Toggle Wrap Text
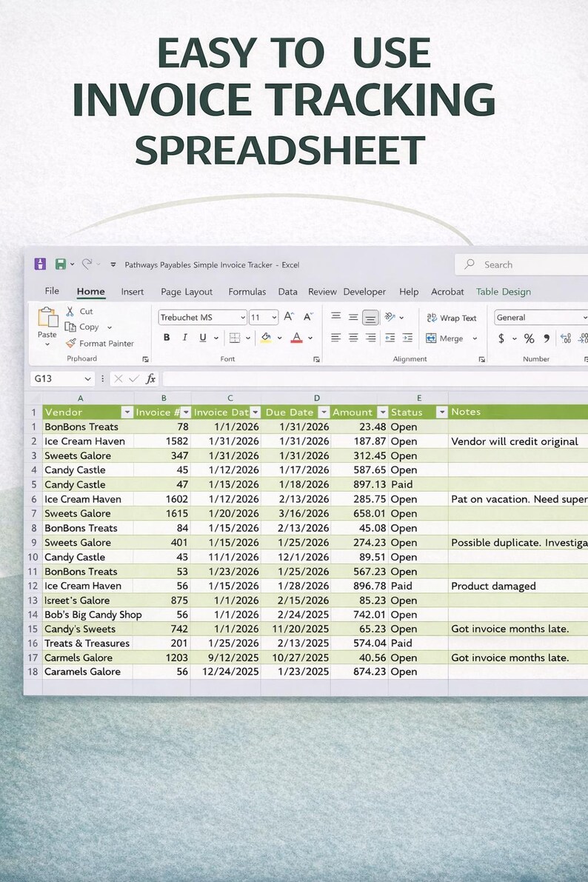Screen dimensions: 588x882 click(452, 318)
